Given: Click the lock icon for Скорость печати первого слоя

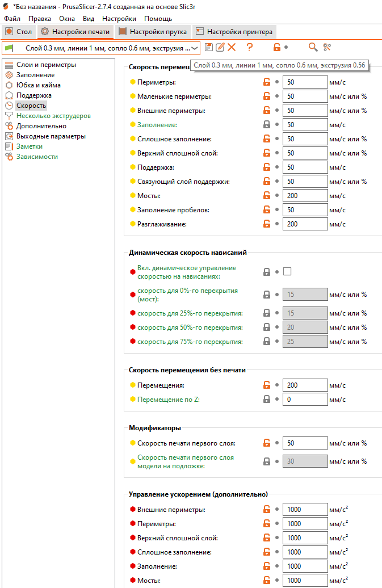Looking at the screenshot, I should pos(267,443).
